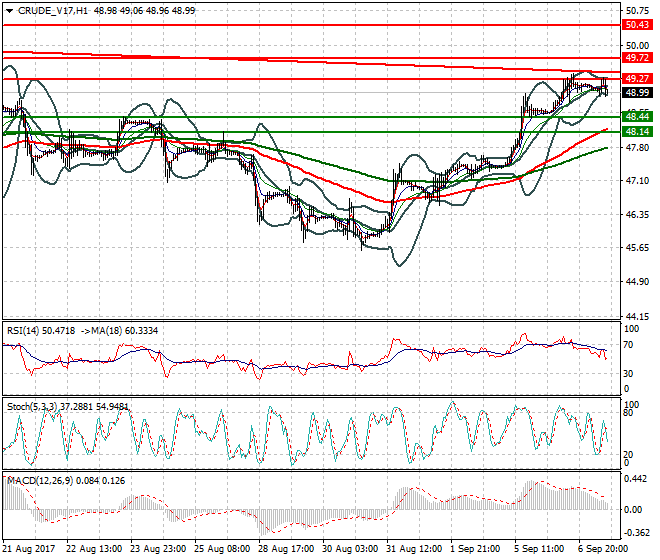Click the RSI scale value 70

pos(628,345)
